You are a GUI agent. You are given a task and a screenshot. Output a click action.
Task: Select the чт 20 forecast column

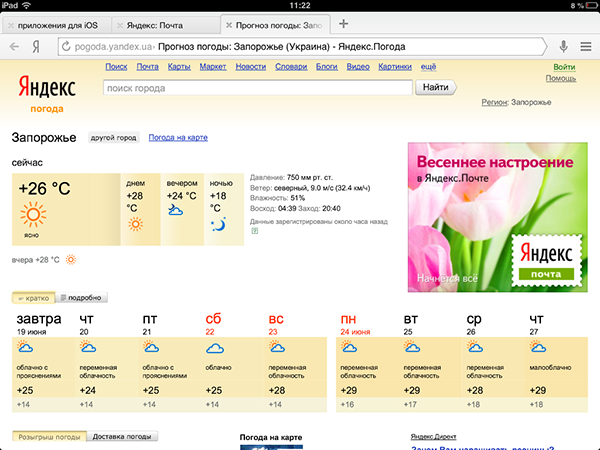[106, 362]
